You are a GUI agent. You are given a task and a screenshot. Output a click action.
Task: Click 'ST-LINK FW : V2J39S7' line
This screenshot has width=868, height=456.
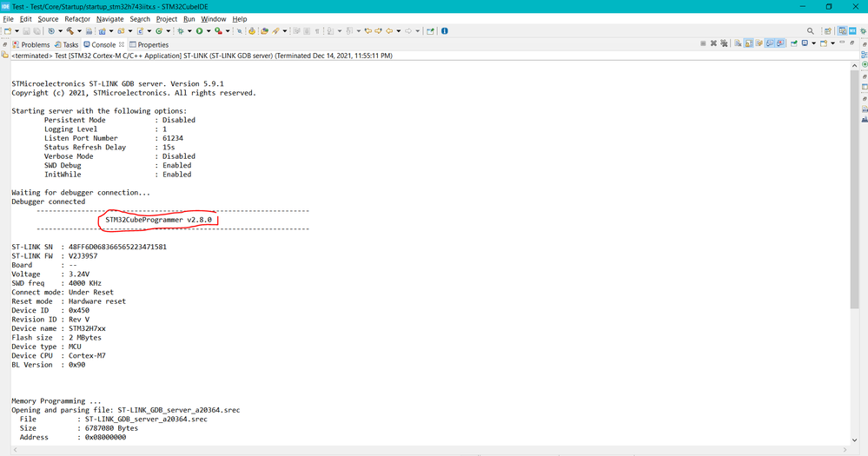pos(54,256)
